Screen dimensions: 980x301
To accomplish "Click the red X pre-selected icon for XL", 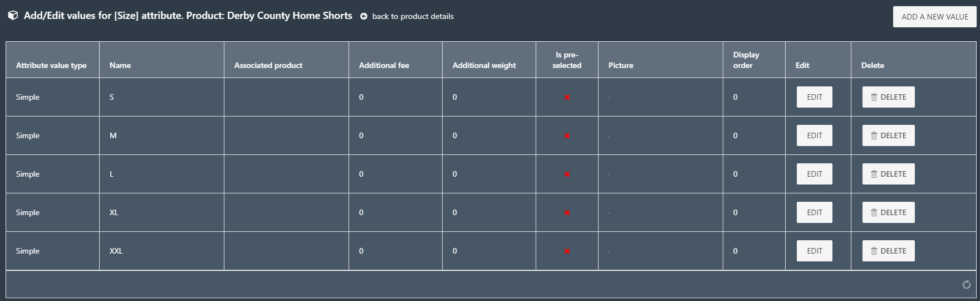I will point(567,213).
